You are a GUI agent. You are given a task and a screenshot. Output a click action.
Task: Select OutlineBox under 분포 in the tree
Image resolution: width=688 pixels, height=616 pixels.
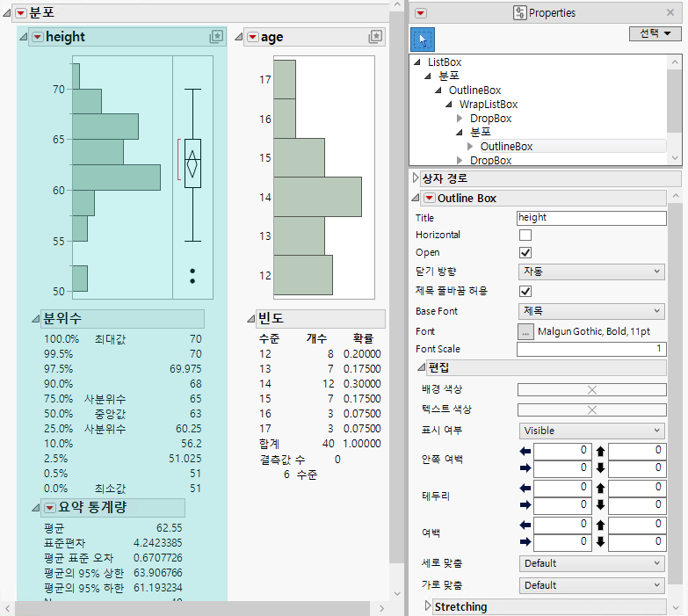506,147
